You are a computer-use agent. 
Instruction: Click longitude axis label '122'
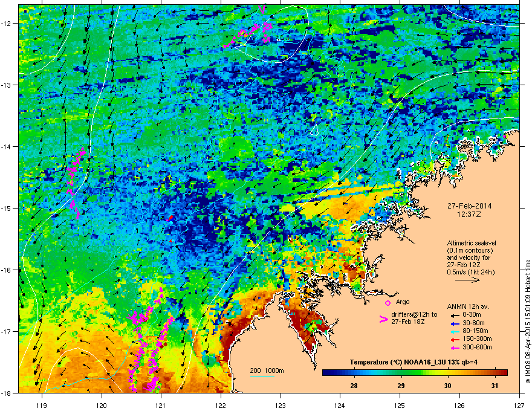coord(221,405)
